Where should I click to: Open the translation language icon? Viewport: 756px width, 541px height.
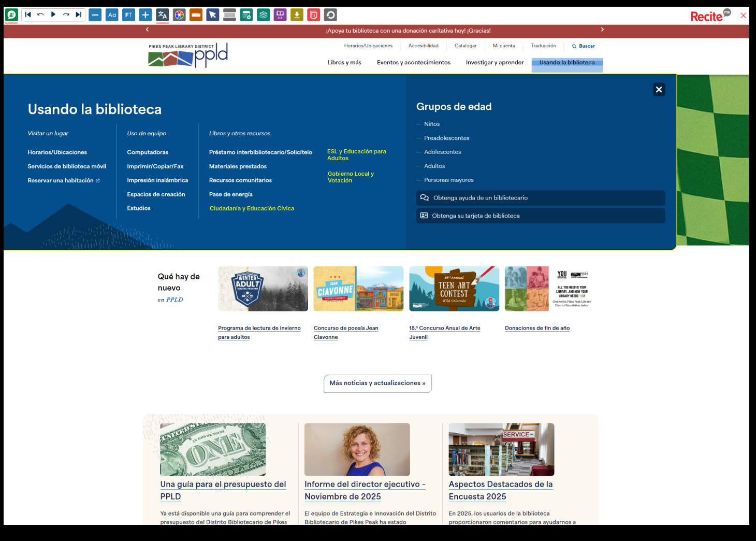coord(162,15)
